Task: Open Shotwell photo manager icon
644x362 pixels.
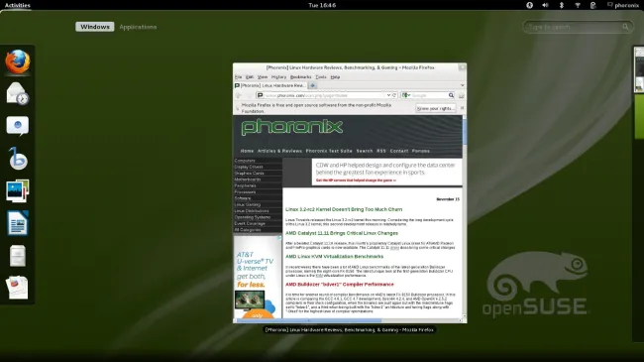Action: point(18,190)
